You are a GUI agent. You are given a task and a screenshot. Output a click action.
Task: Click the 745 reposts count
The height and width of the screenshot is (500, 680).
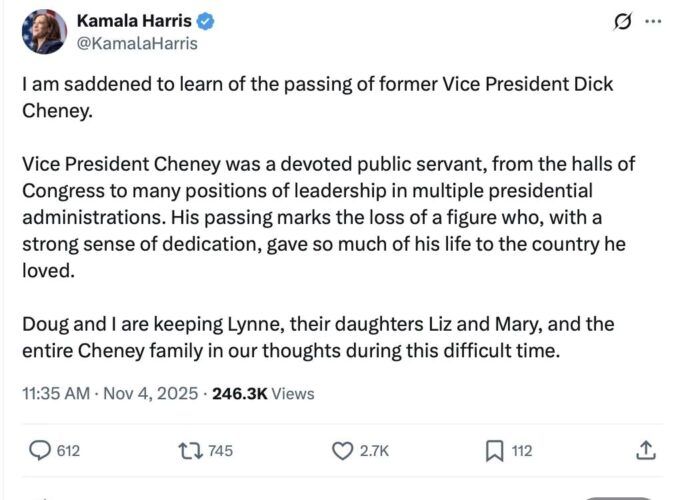pyautogui.click(x=220, y=452)
